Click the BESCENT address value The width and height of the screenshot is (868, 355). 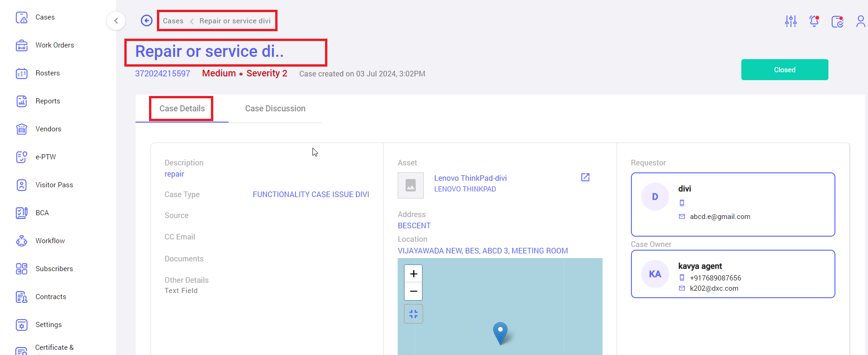[414, 225]
